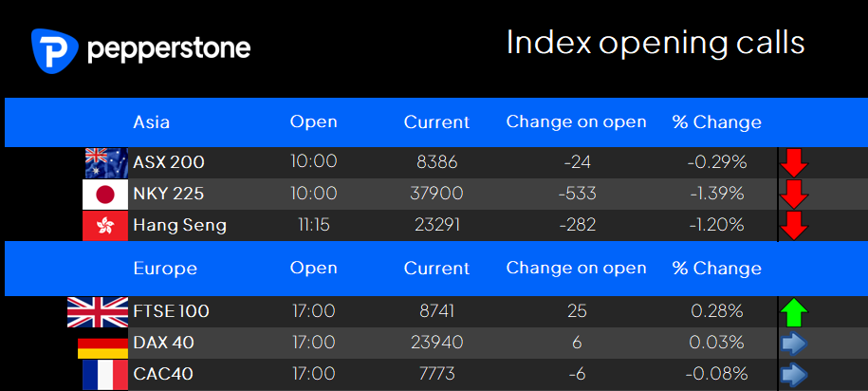
Task: Select the Asia section header label
Action: click(x=151, y=121)
